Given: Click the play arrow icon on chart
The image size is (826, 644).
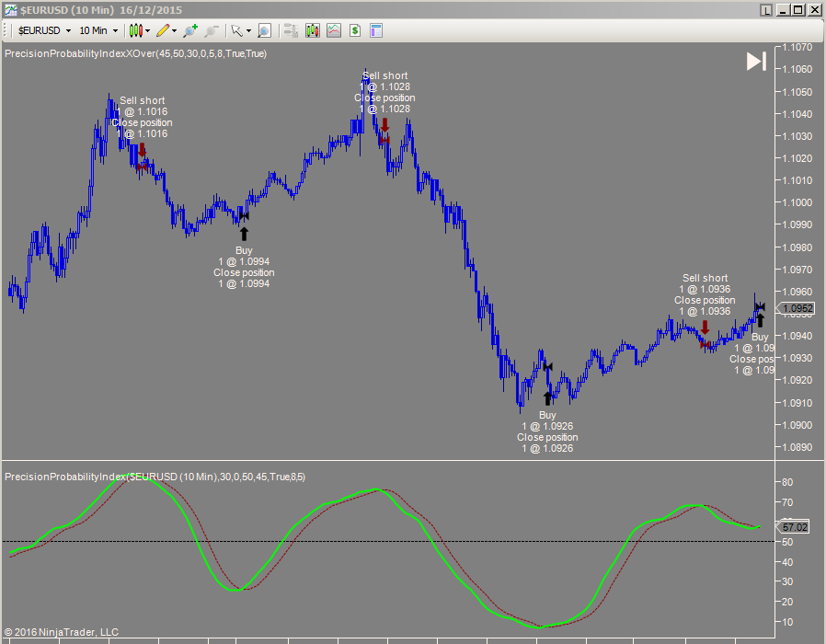Looking at the screenshot, I should click(x=756, y=62).
